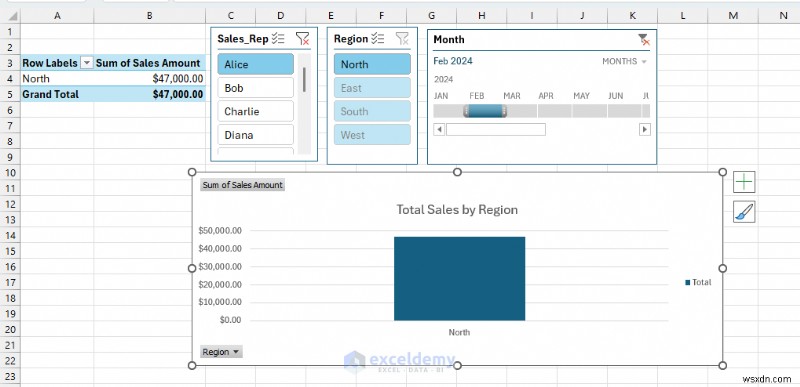
Task: Select North in Region slicer
Action: coord(372,64)
